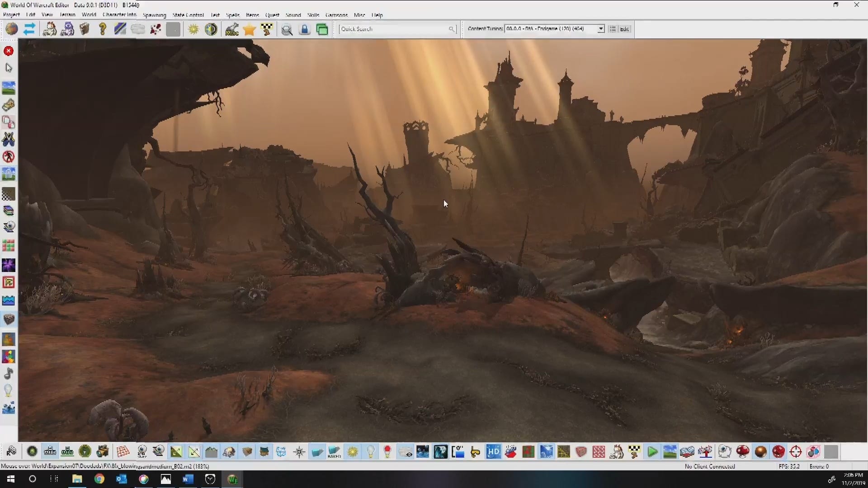Viewport: 868px width, 488px height.
Task: Click the yellow question mark quest icon
Action: click(x=103, y=29)
